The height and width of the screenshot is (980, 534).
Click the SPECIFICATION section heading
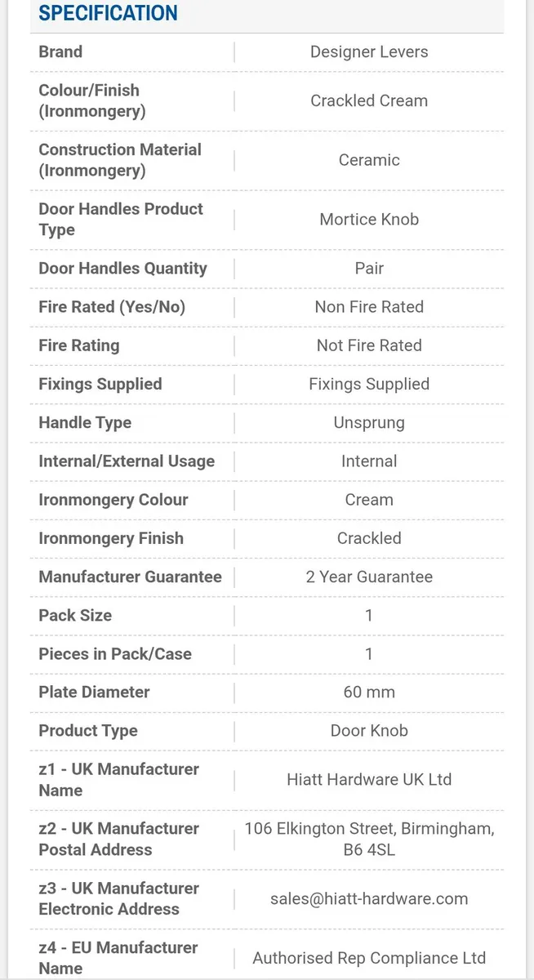tap(108, 13)
